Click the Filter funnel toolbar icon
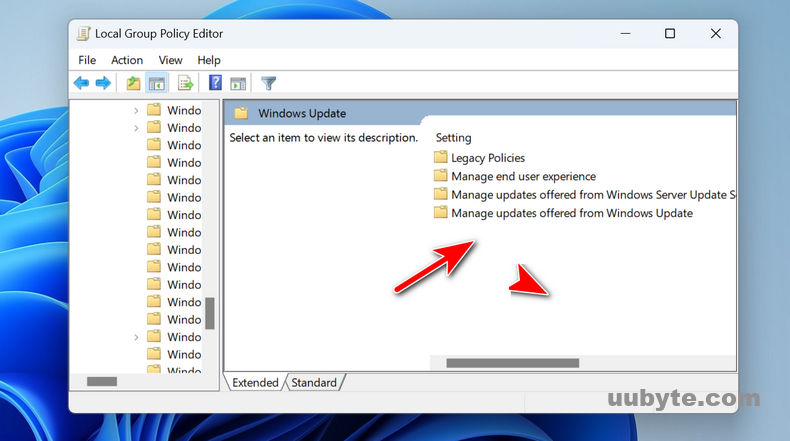 269,83
